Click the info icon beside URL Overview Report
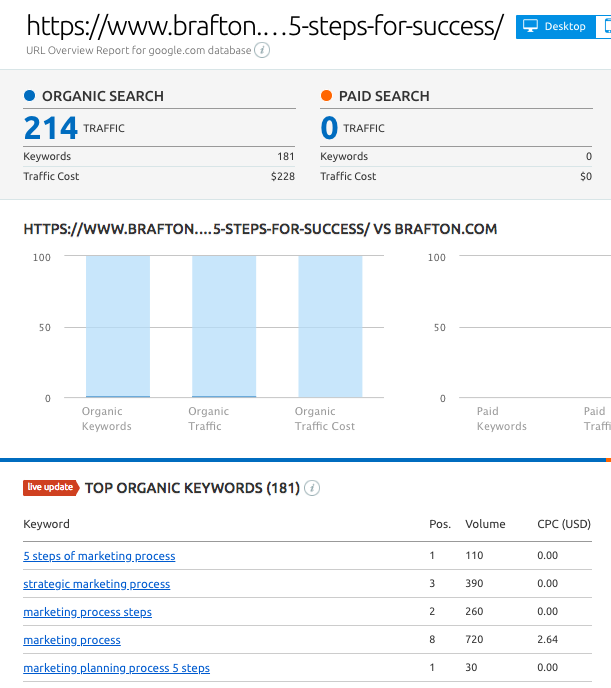Image resolution: width=611 pixels, height=688 pixels. [x=262, y=49]
